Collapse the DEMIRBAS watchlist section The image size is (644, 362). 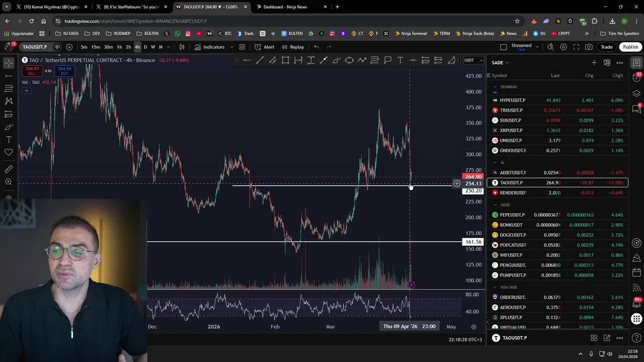pos(495,87)
